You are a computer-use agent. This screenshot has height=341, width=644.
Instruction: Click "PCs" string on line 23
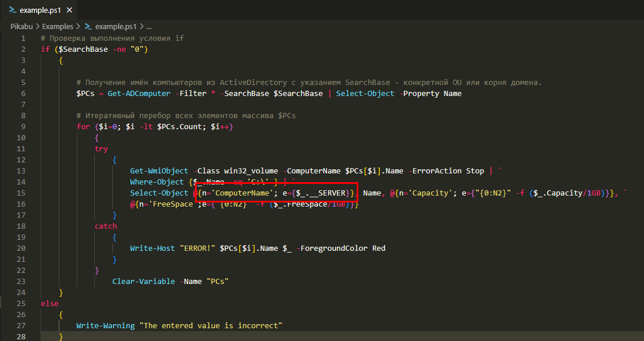pyautogui.click(x=217, y=282)
